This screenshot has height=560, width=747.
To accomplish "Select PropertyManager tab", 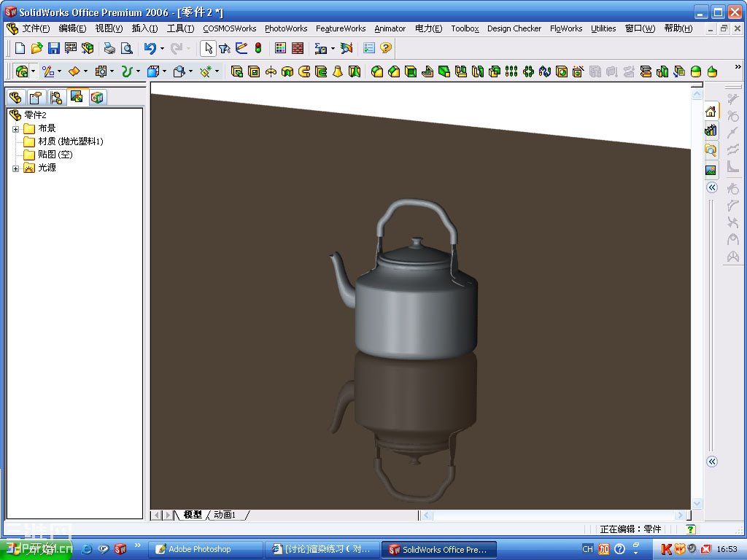I will (x=36, y=98).
